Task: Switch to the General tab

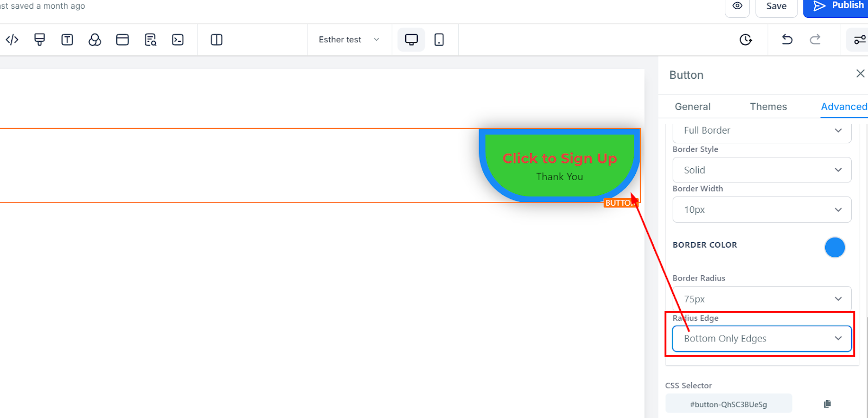Action: [x=692, y=106]
